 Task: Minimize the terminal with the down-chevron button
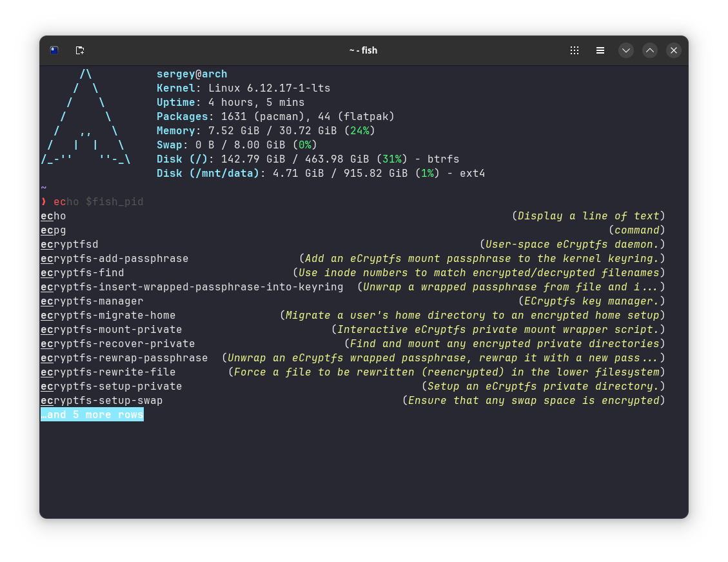coord(625,50)
